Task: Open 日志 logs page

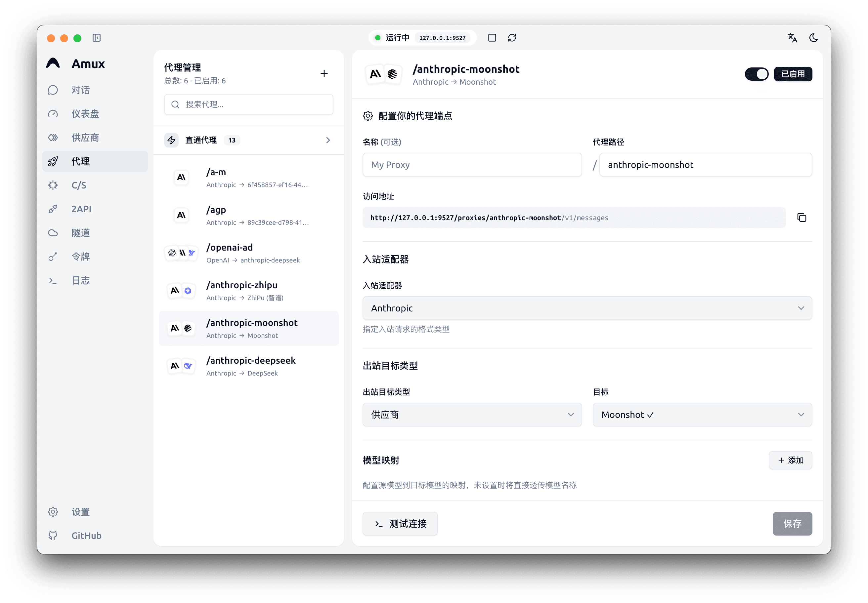Action: 95,281
